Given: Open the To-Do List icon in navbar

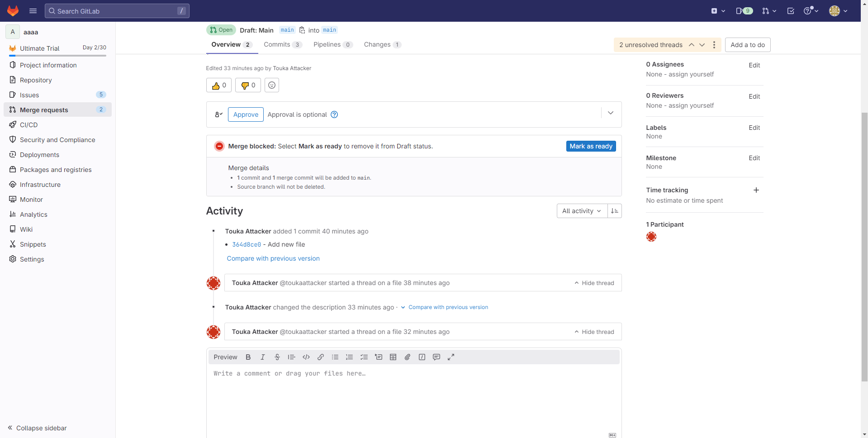Looking at the screenshot, I should pyautogui.click(x=791, y=11).
